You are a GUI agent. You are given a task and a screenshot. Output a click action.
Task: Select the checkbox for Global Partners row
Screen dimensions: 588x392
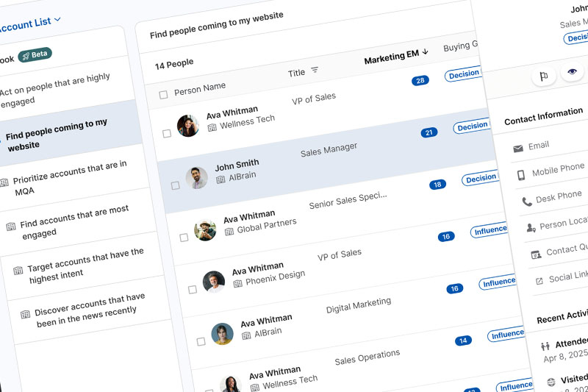point(184,238)
